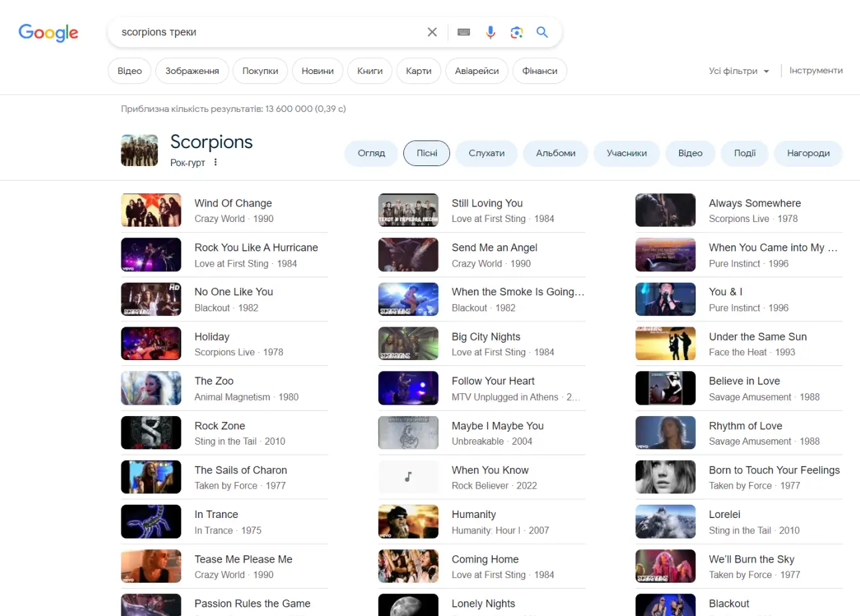Open the song Send Me an Angel
The image size is (860, 616).
482,255
